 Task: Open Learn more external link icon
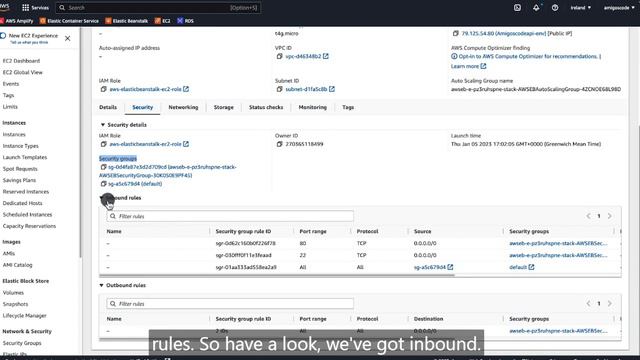[483, 66]
